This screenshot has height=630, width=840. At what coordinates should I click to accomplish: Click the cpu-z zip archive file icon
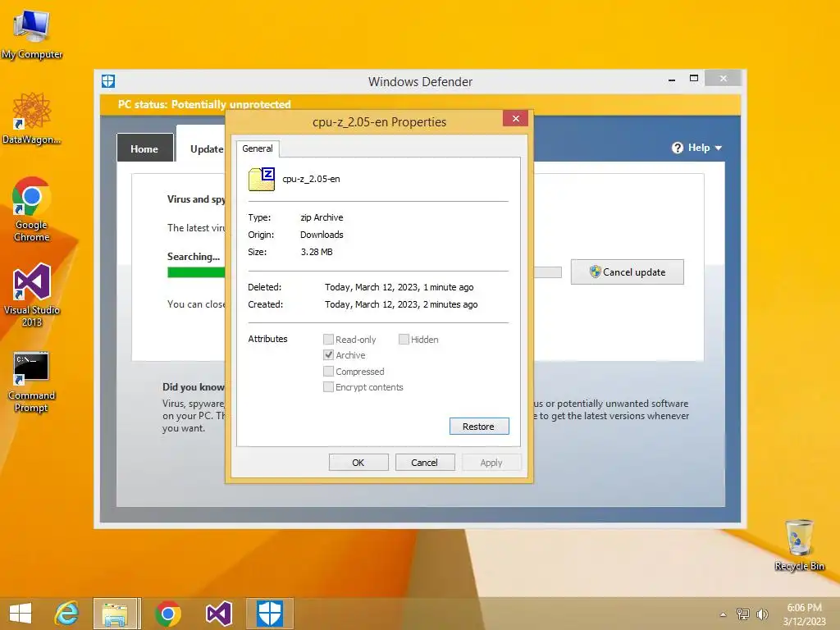(262, 179)
